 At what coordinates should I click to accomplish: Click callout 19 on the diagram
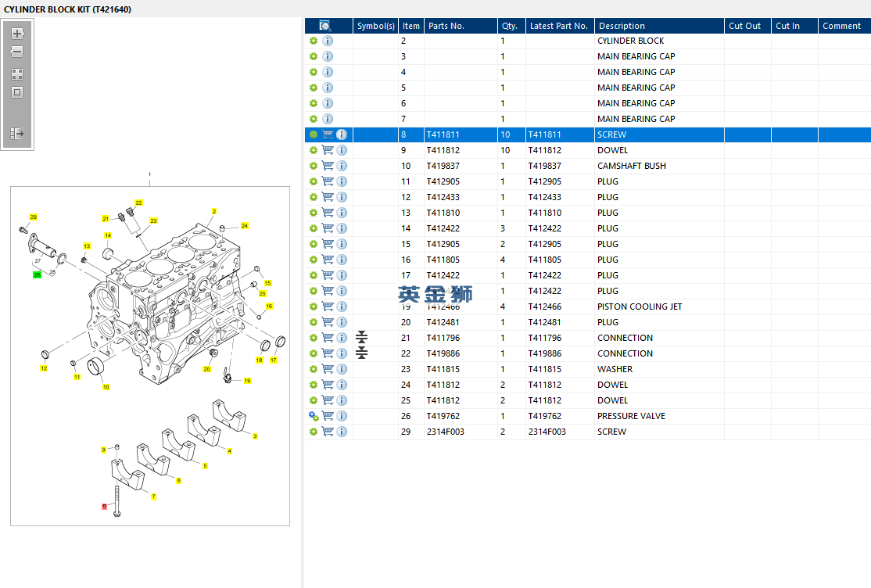pos(247,381)
